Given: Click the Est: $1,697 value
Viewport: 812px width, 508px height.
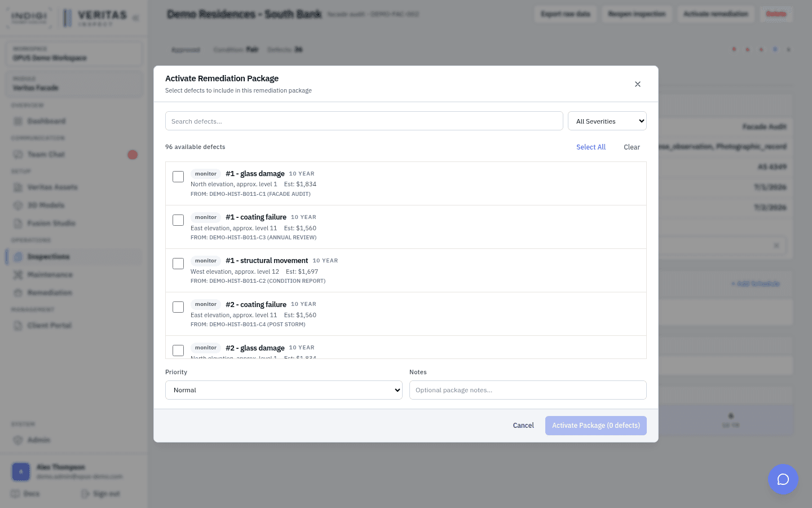Looking at the screenshot, I should point(302,271).
